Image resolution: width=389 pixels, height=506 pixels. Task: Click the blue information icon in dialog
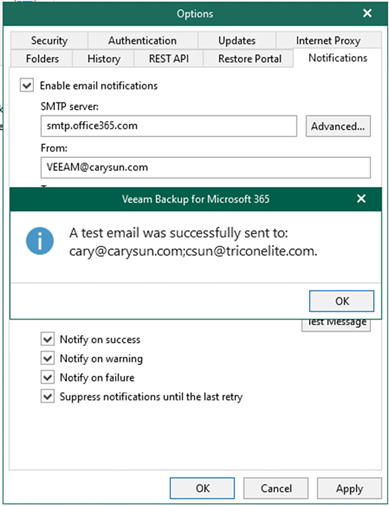click(x=40, y=241)
